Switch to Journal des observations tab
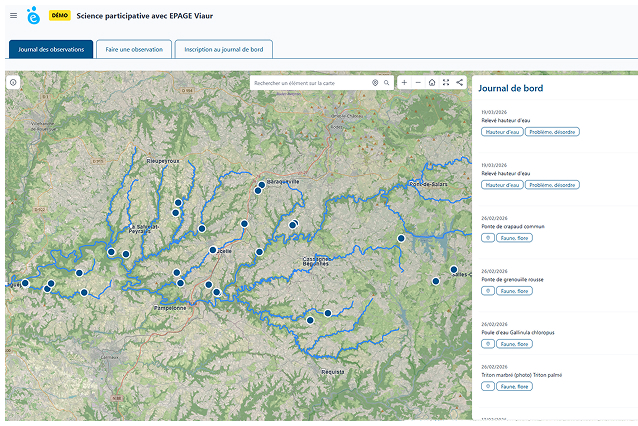The image size is (638, 426). (51, 49)
